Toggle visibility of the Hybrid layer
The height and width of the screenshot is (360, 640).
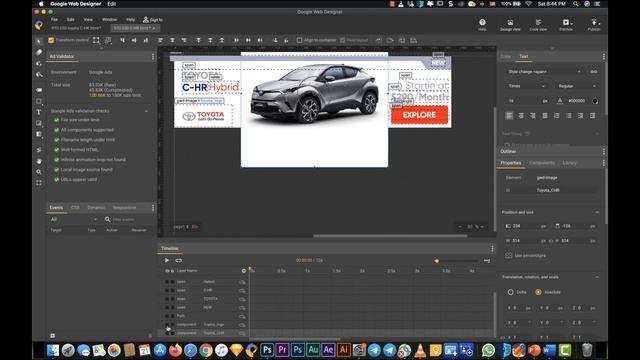pyautogui.click(x=167, y=282)
